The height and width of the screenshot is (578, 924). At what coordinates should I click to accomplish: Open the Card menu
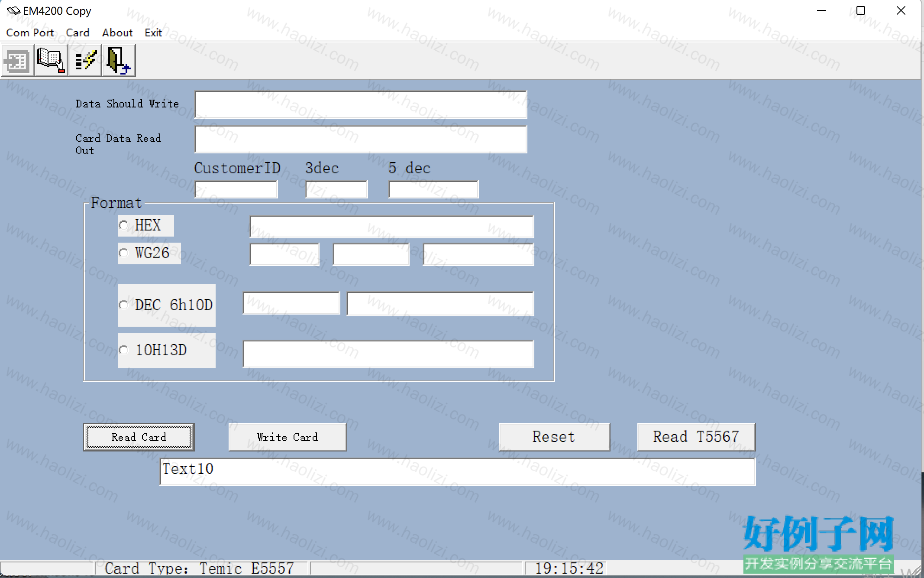(78, 33)
